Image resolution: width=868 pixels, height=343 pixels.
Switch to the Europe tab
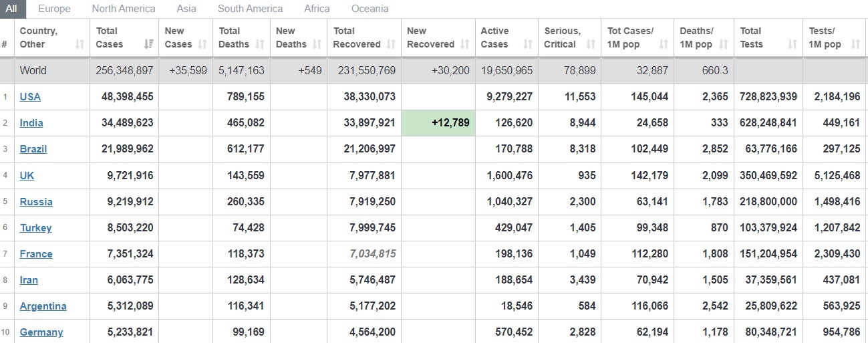(x=54, y=9)
